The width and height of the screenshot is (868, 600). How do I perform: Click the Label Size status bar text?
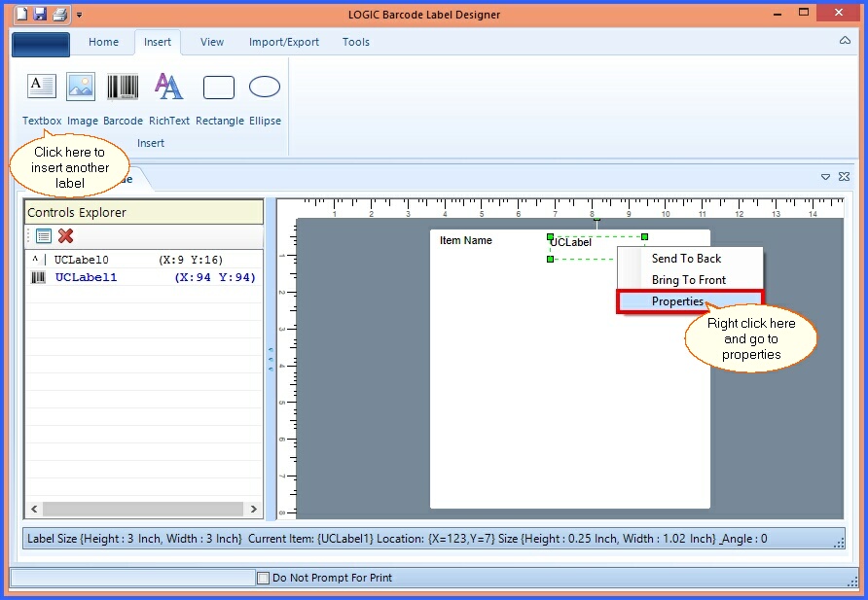coord(134,539)
